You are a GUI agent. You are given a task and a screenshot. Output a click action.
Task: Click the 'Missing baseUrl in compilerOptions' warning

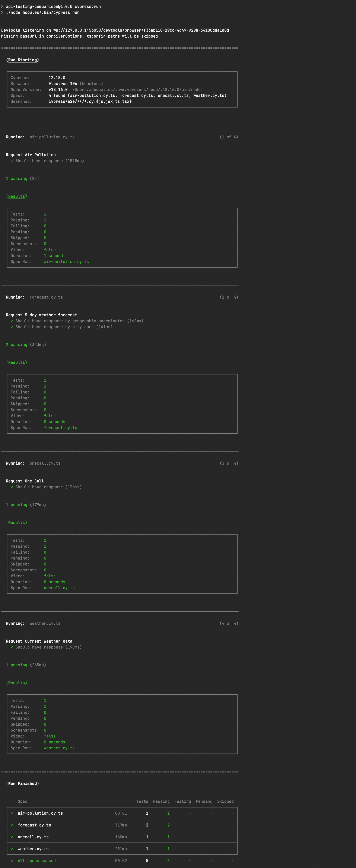point(79,36)
